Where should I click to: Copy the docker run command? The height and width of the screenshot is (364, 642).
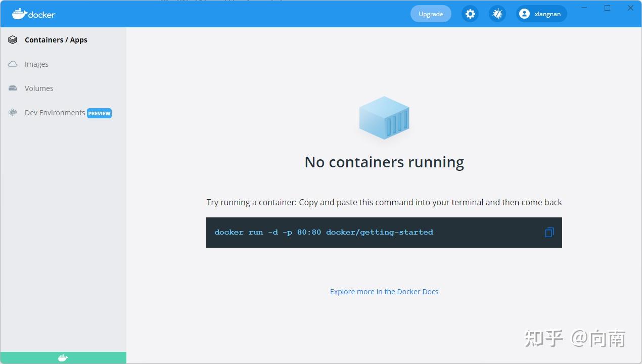click(x=549, y=232)
